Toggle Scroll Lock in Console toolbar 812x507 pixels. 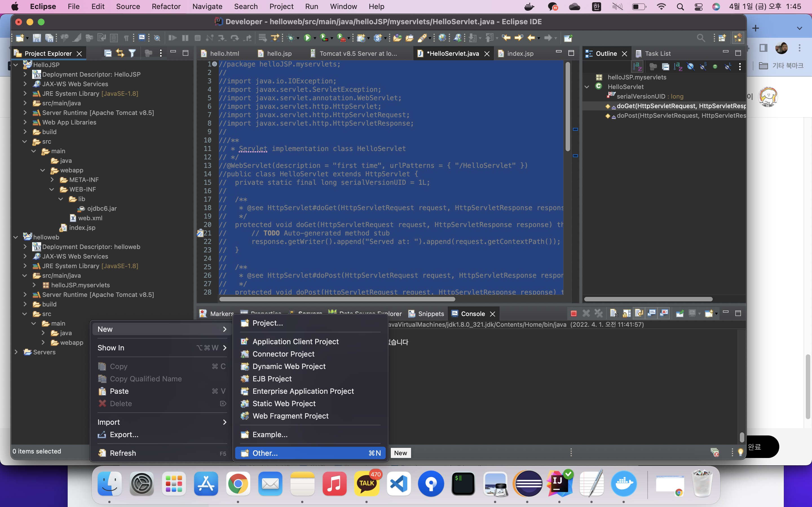click(627, 313)
